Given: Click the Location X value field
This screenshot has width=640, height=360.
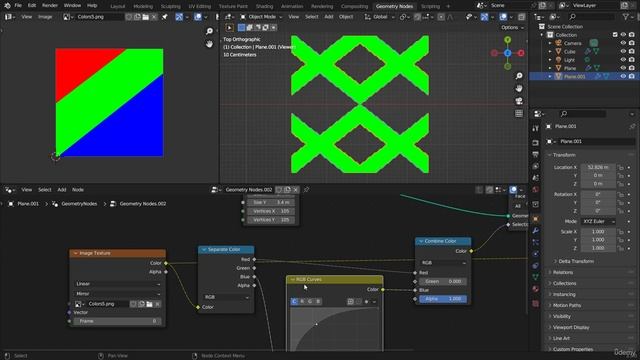Looking at the screenshot, I should 598,167.
